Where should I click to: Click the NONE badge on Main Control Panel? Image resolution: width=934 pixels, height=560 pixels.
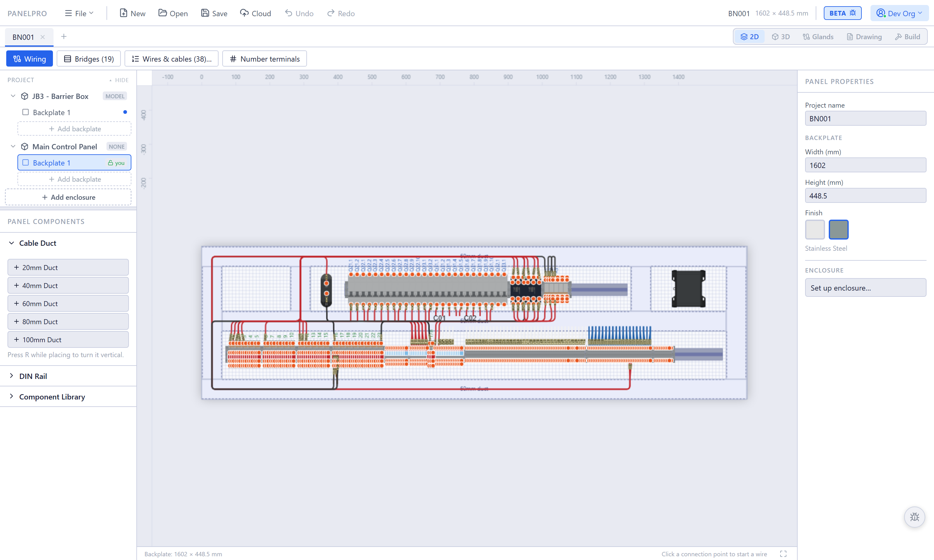pyautogui.click(x=116, y=147)
